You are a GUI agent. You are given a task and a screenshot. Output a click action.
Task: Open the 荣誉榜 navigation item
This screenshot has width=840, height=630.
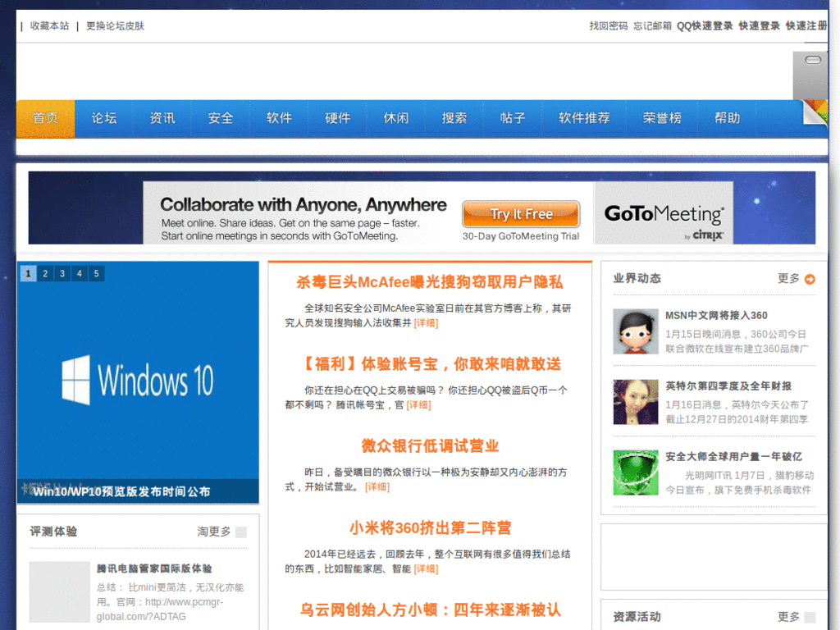(x=662, y=118)
